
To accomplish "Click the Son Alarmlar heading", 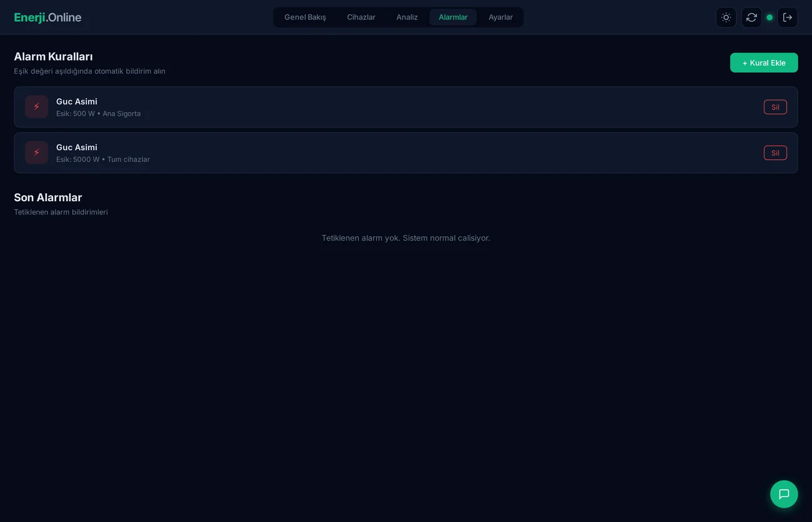I will pos(48,197).
